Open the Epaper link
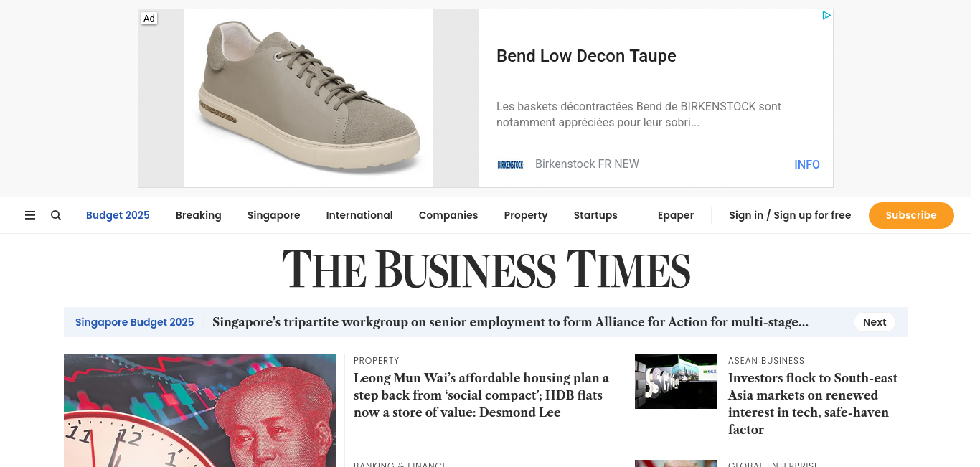 [676, 215]
